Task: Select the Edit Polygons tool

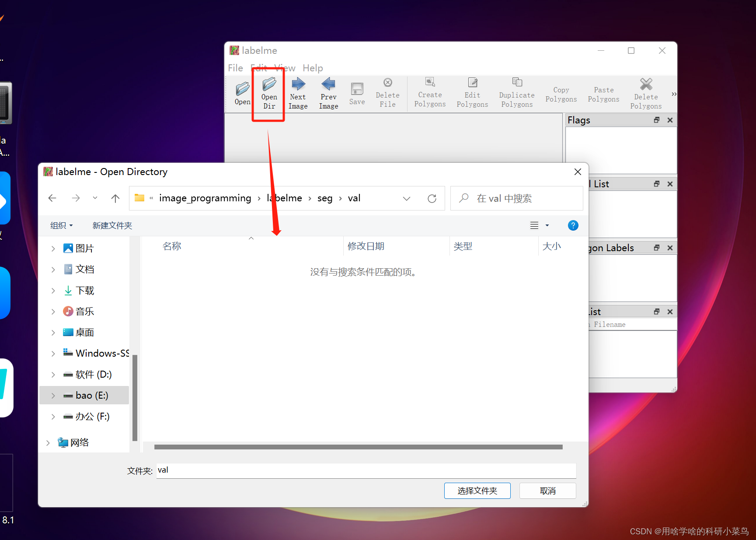Action: (472, 93)
